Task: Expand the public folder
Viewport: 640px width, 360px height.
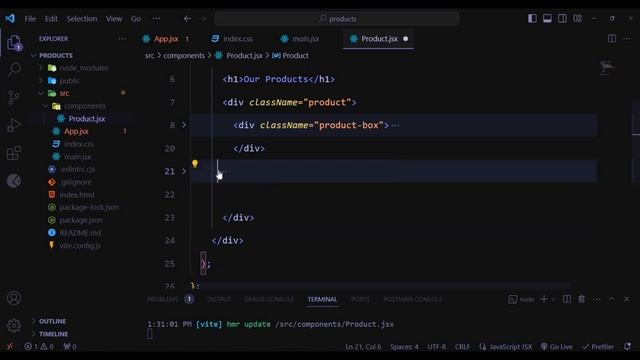Action: coord(41,80)
